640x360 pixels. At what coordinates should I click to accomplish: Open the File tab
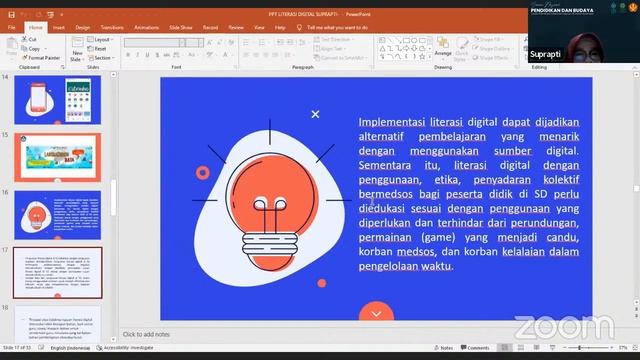click(x=11, y=28)
